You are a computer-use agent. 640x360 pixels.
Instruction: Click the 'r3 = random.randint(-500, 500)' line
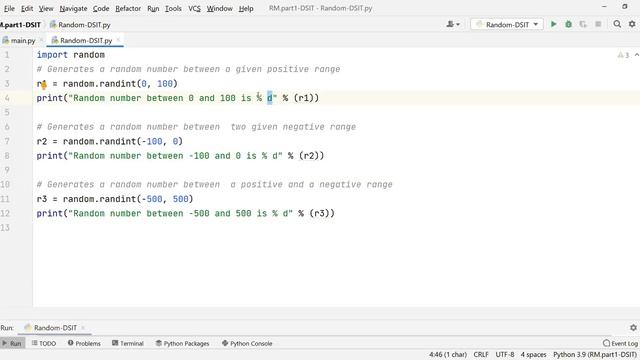[115, 199]
